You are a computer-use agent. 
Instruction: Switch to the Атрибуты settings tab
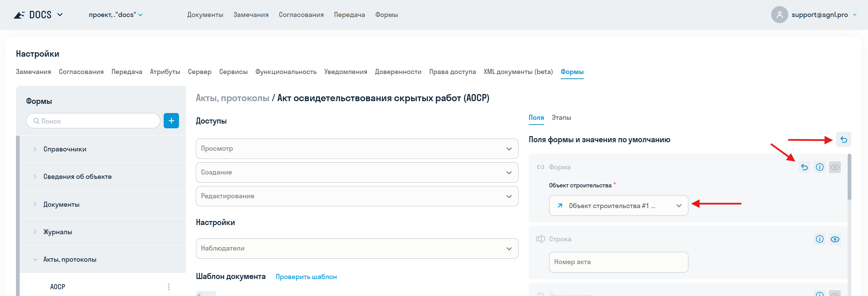point(165,72)
